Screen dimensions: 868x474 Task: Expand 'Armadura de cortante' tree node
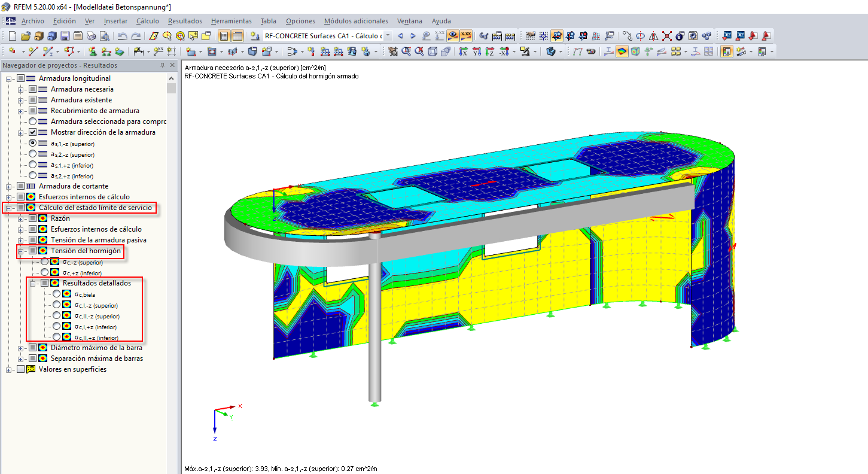(9, 186)
